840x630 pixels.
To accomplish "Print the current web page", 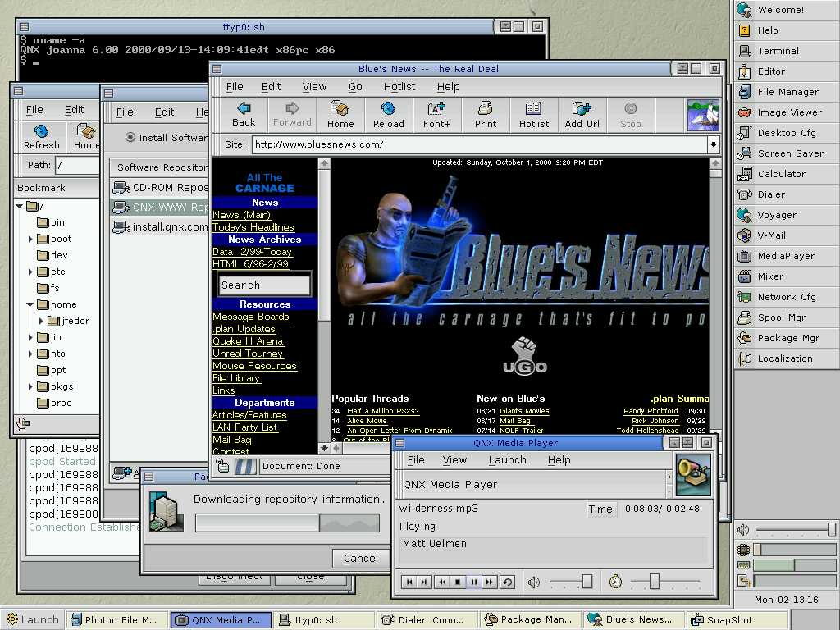I will click(486, 115).
